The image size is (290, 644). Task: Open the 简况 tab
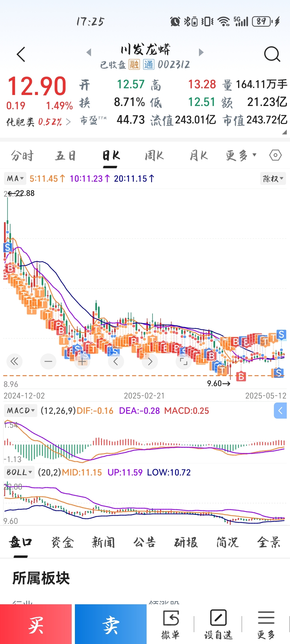pyautogui.click(x=227, y=542)
